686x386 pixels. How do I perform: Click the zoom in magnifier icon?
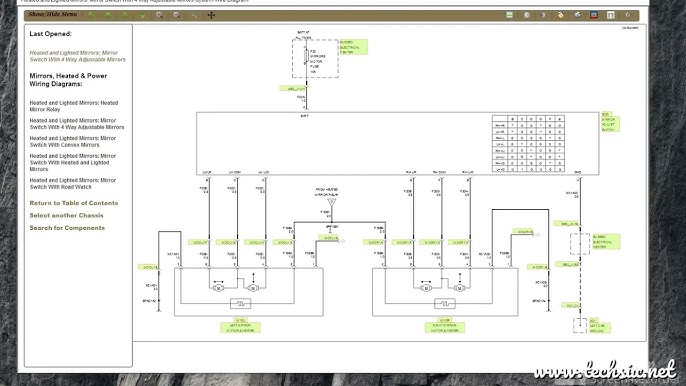coord(159,15)
